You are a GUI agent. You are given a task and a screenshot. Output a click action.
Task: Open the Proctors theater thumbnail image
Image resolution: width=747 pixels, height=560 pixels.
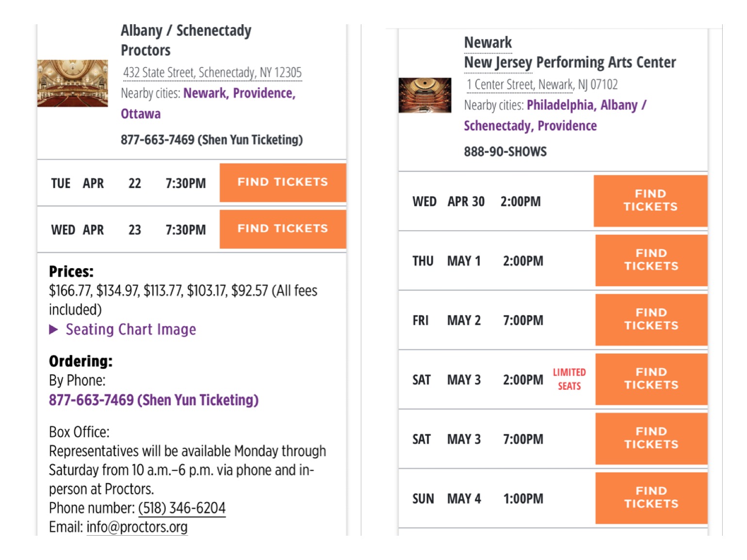(73, 83)
